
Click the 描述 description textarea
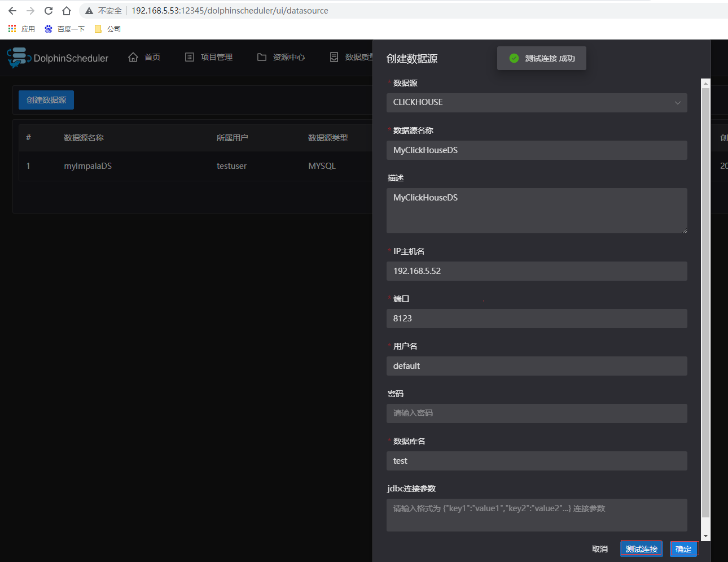point(537,211)
